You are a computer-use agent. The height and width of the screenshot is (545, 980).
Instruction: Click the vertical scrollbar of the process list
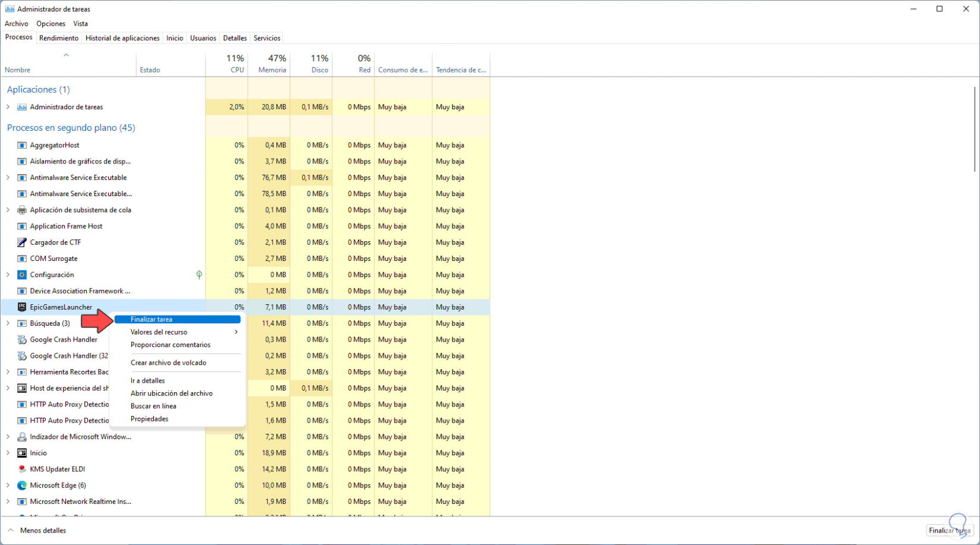[975, 128]
